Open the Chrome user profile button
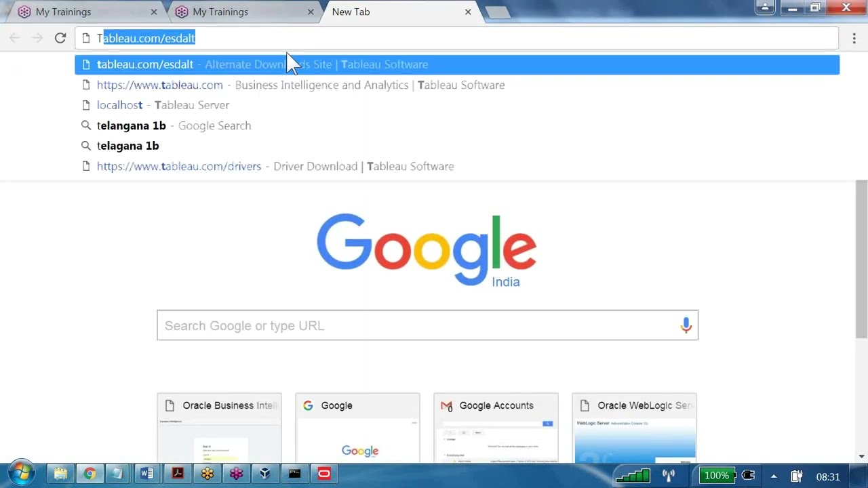This screenshot has height=488, width=868. [765, 7]
